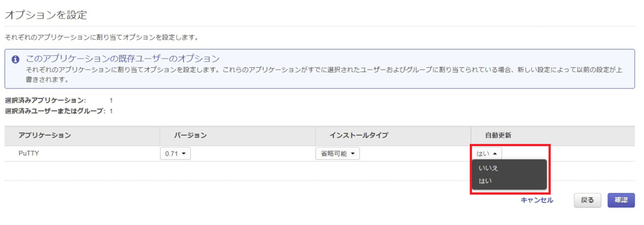The image size is (644, 225).
Task: Open the 省略可能 install type dropdown
Action: (337, 154)
